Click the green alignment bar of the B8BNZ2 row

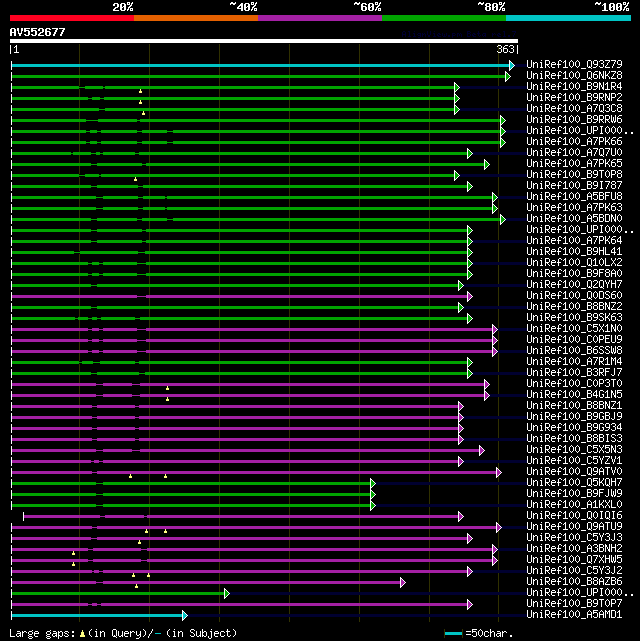[x=235, y=307]
